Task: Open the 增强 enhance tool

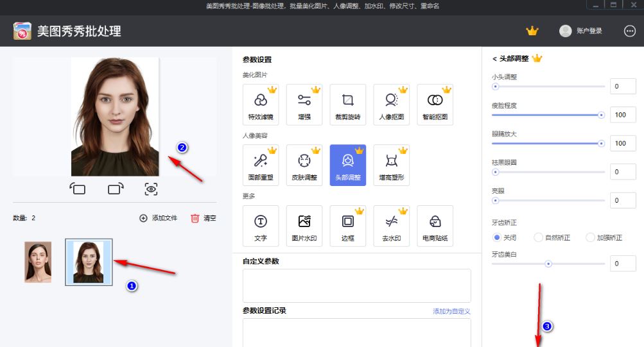Action: (304, 105)
